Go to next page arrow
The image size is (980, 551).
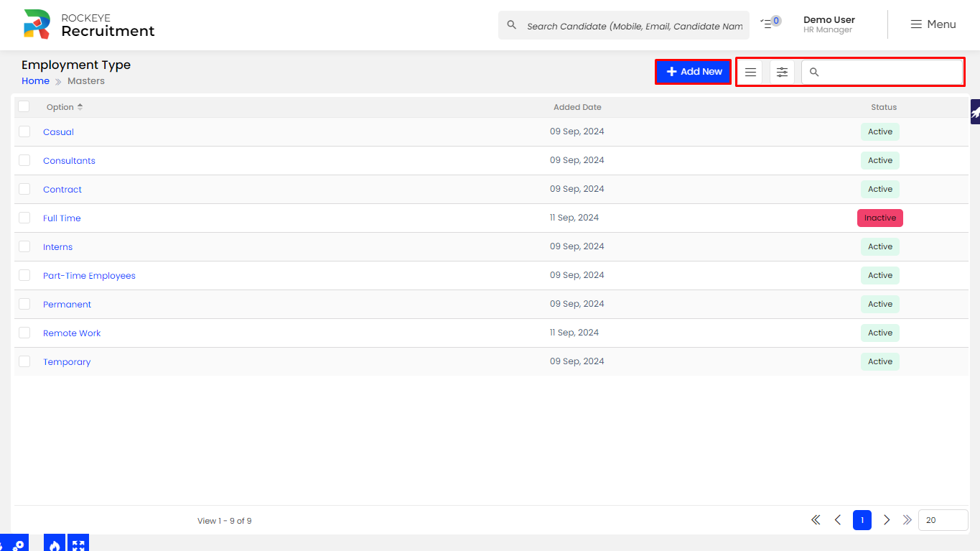(x=887, y=520)
